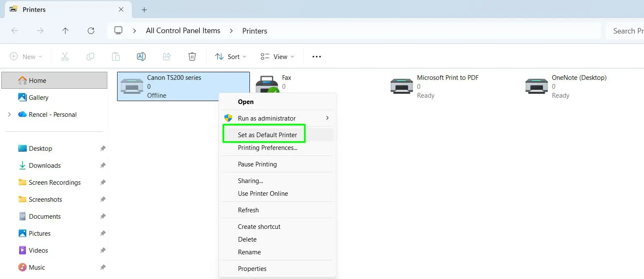Open the New dropdown menu
Screen dimensions: 644x279
26,56
